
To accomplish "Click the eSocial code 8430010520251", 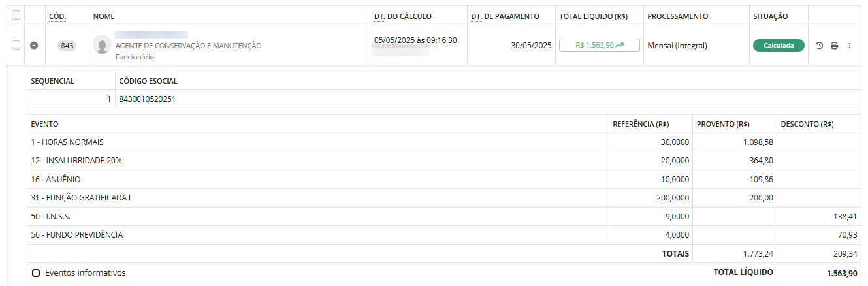I will tap(147, 99).
